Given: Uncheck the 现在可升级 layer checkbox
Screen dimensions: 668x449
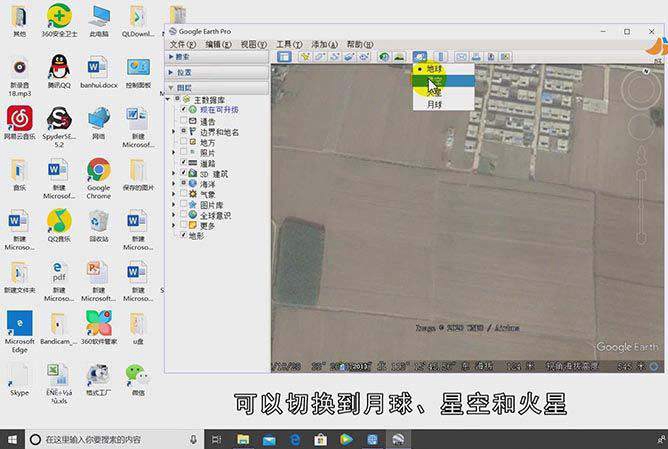Looking at the screenshot, I should 184,109.
